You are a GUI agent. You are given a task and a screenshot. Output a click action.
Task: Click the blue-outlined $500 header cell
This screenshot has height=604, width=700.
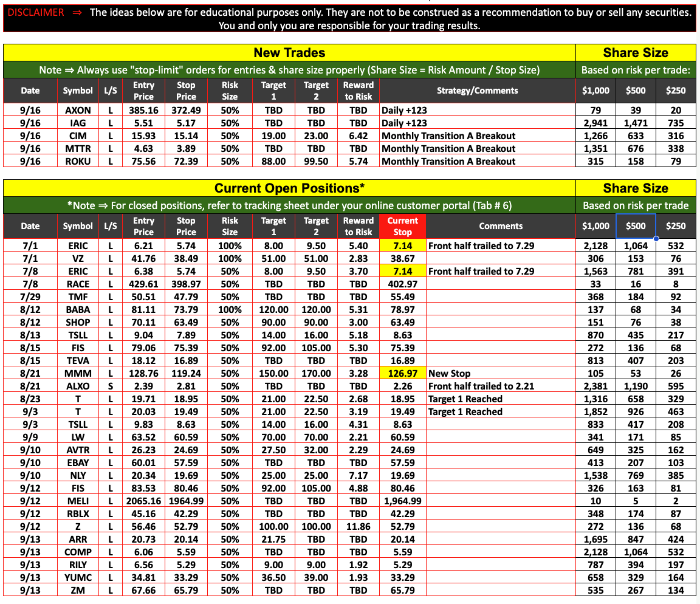click(636, 226)
